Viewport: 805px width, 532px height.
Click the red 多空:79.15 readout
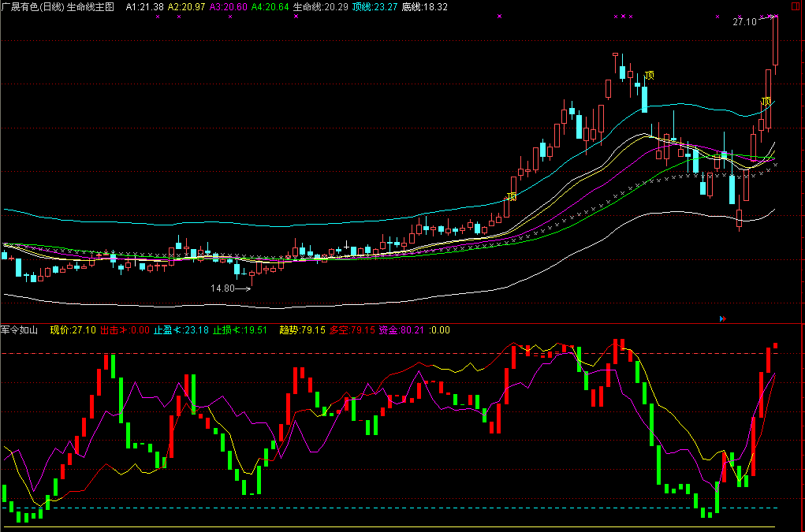point(352,330)
